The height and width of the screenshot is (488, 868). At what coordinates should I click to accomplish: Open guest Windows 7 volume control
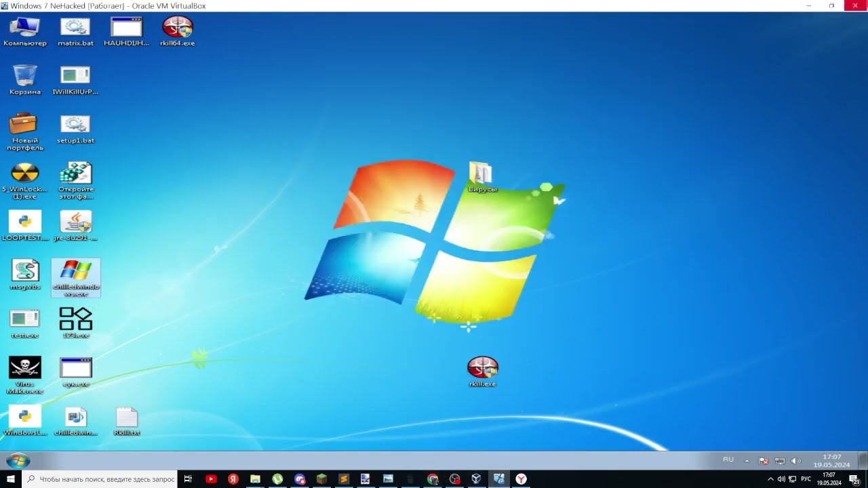click(796, 461)
